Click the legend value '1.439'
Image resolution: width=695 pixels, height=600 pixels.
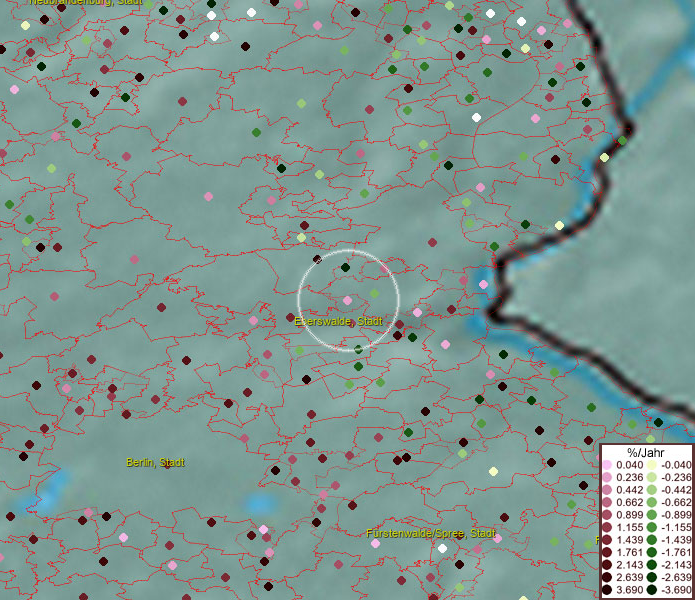(x=629, y=540)
